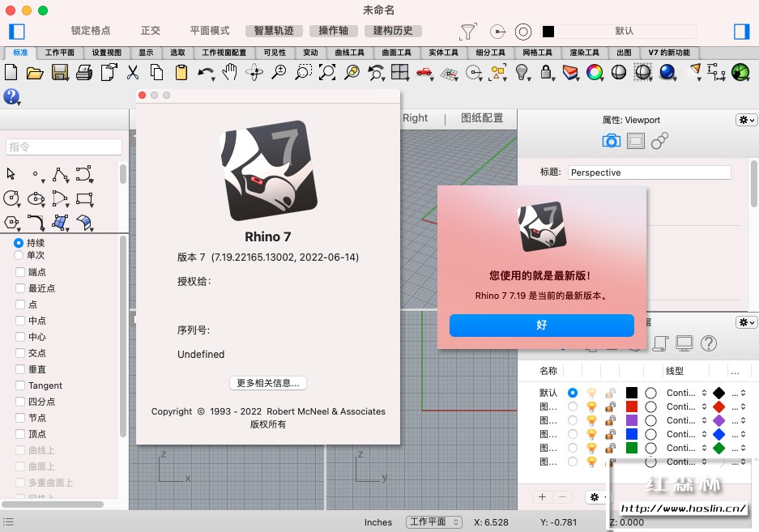The image size is (759, 532).
Task: Select the Polyline tool in left toolbox
Action: [61, 175]
